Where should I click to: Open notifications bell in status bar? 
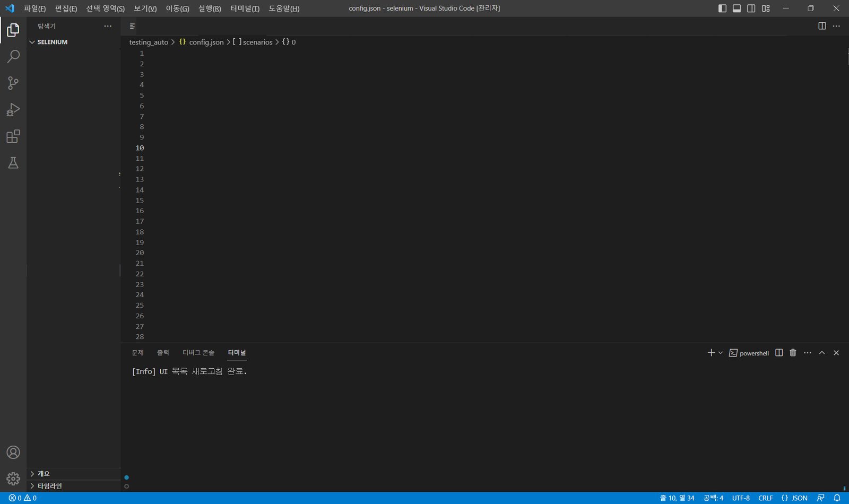pyautogui.click(x=837, y=498)
